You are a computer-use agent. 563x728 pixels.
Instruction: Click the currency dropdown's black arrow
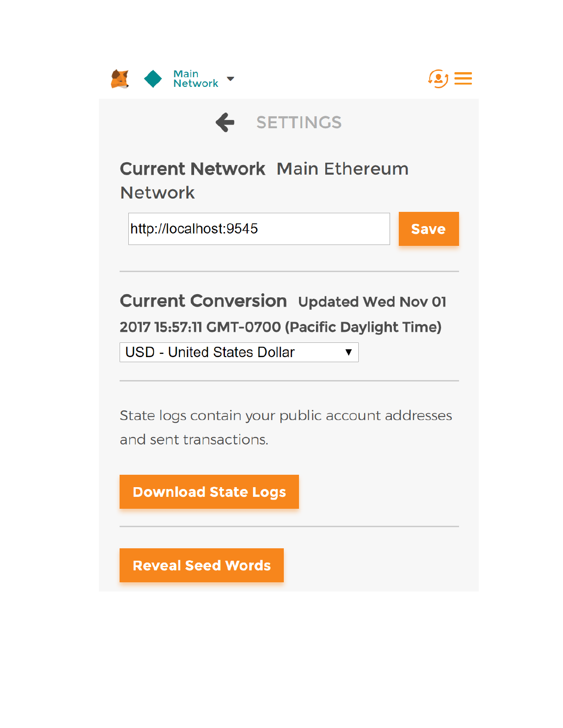(x=349, y=353)
